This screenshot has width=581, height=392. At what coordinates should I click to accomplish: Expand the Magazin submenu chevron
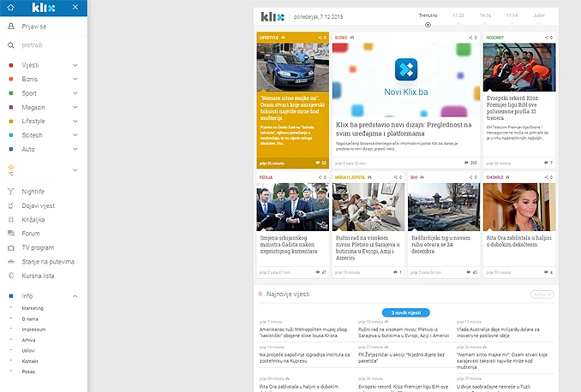pyautogui.click(x=75, y=107)
